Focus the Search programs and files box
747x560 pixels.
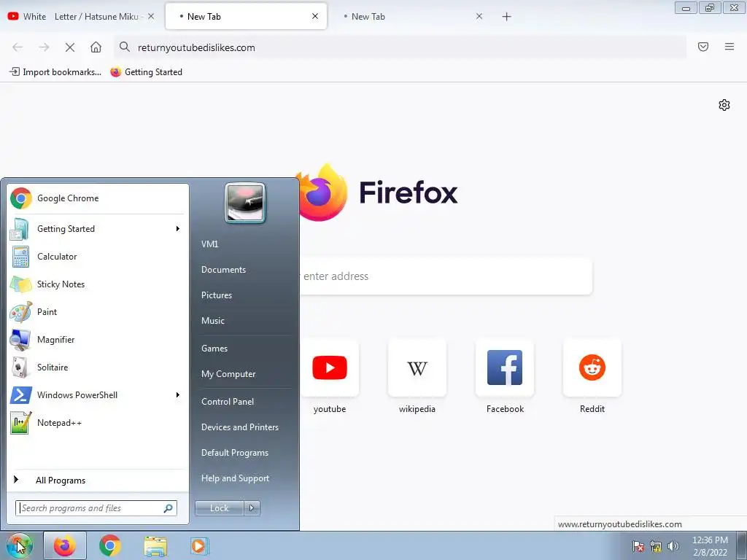click(x=96, y=508)
